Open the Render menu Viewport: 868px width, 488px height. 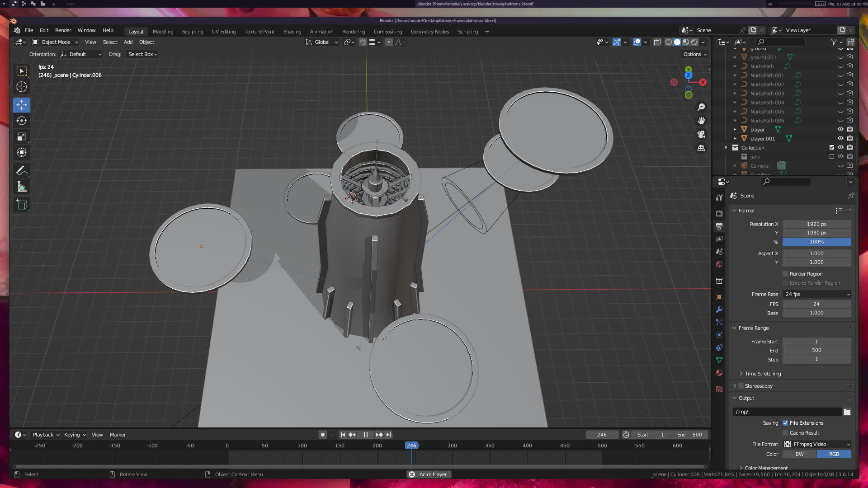click(x=63, y=30)
